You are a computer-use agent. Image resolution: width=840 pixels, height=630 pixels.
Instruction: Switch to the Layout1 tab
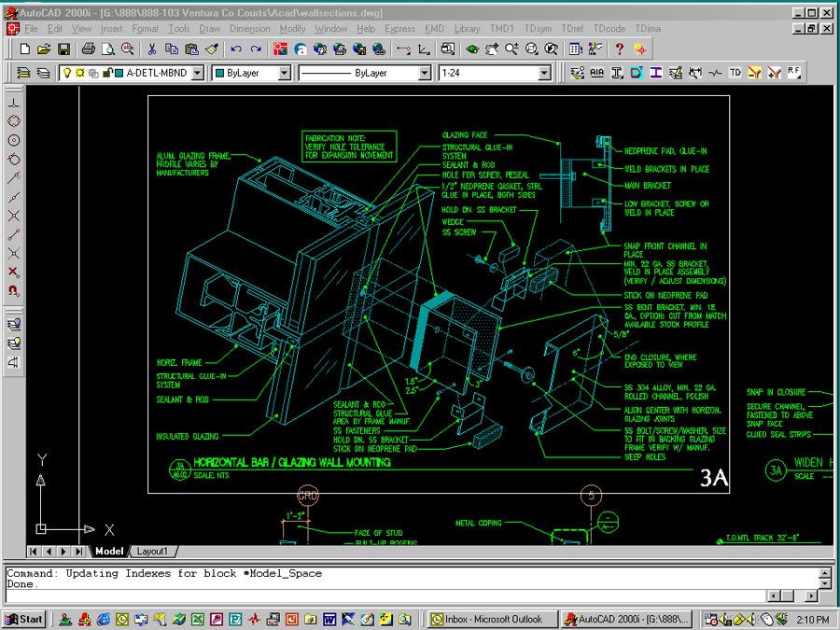[x=152, y=552]
